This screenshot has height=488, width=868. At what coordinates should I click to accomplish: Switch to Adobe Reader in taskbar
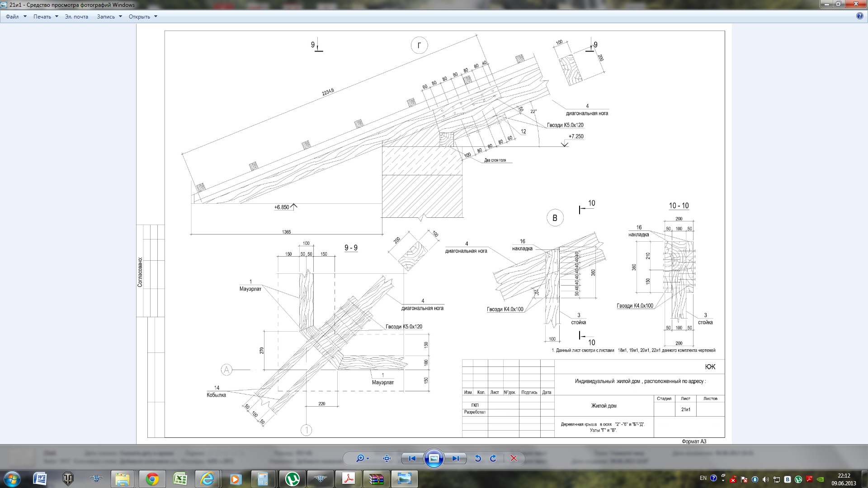348,479
